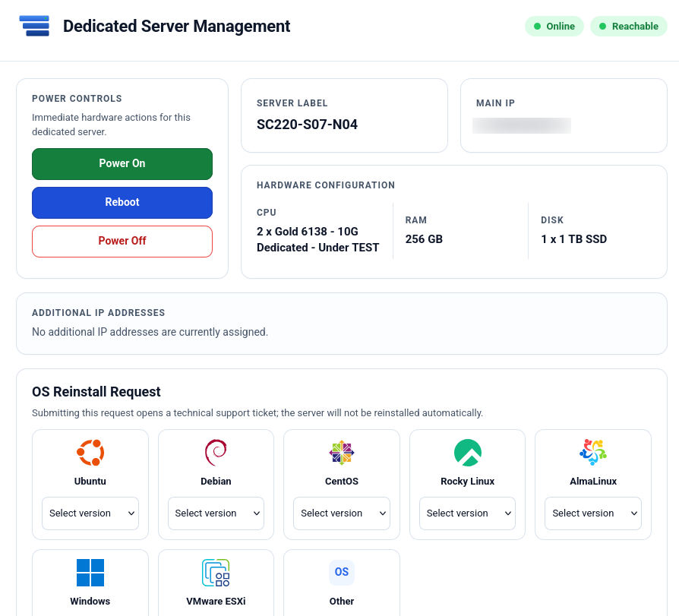Viewport: 679px width, 616px height.
Task: Open AlmaLinux Select version dropdown
Action: pos(593,513)
